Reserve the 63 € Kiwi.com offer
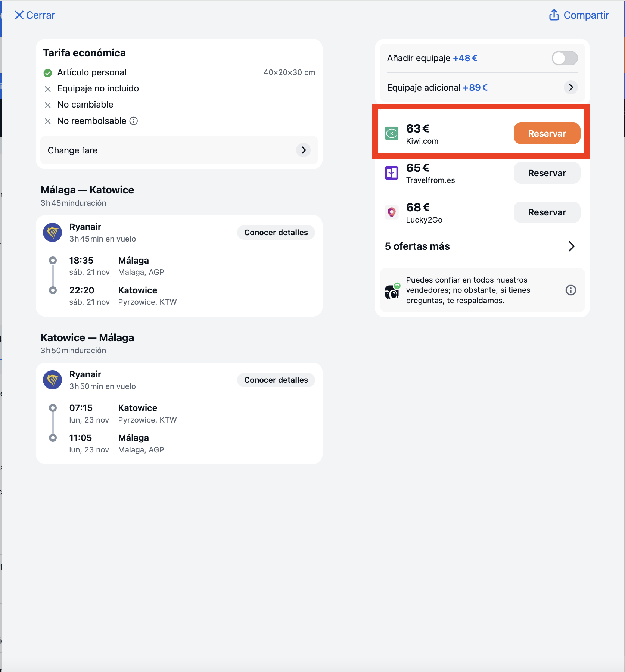Image resolution: width=625 pixels, height=672 pixels. [547, 133]
